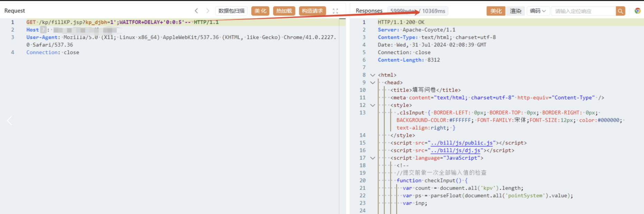Click line number 13 in response gutter
Viewport: 644px width, 214px height.
362,113
